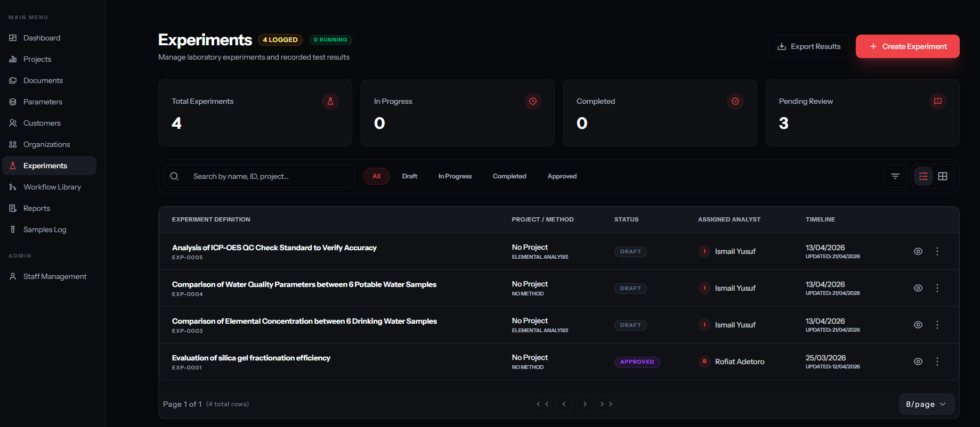Viewport: 980px width, 427px height.
Task: View details of experiment EXP-0003
Action: click(x=918, y=325)
